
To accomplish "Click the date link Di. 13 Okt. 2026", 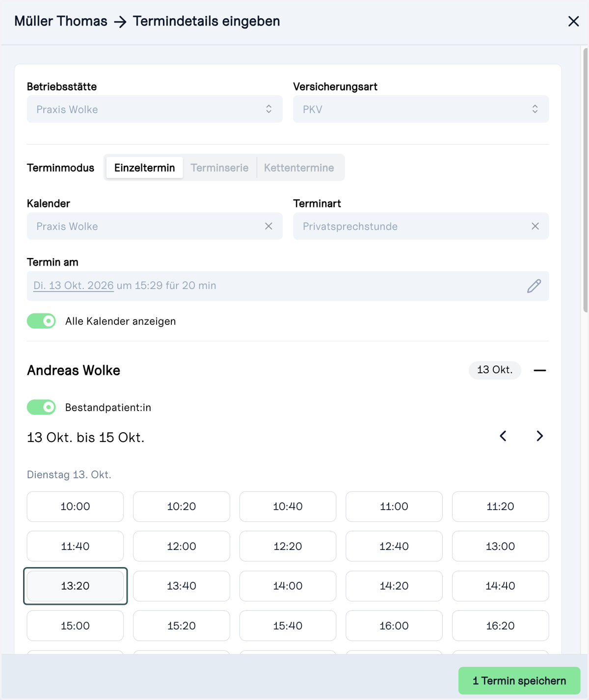I will [x=73, y=285].
